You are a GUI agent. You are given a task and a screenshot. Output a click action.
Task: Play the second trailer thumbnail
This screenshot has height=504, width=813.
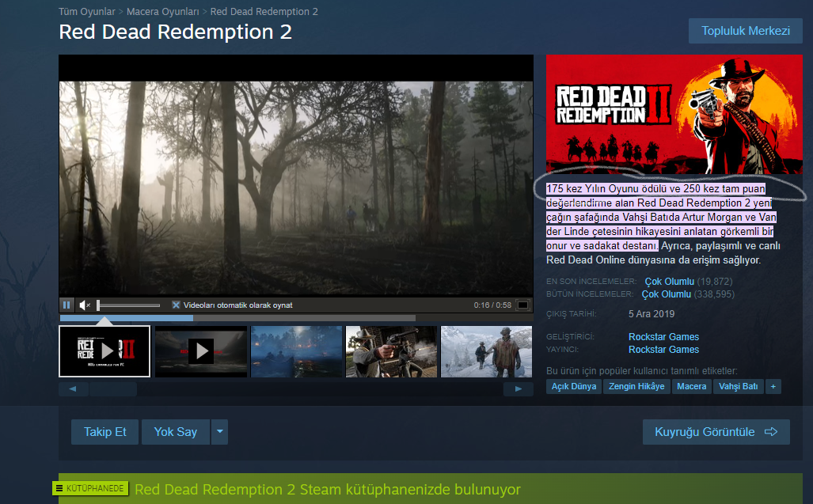tap(200, 351)
